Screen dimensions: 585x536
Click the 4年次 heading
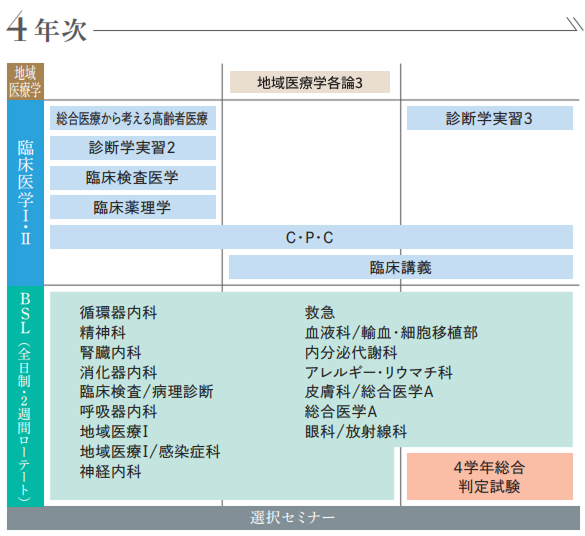(x=47, y=29)
